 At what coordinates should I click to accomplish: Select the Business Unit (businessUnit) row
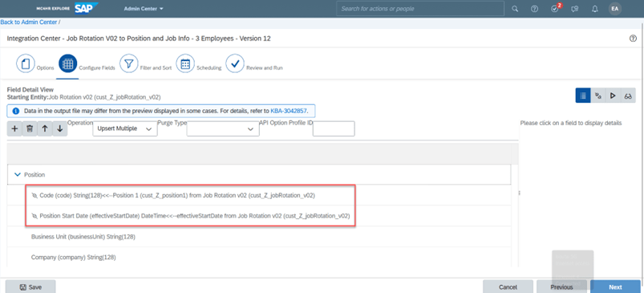(259, 237)
